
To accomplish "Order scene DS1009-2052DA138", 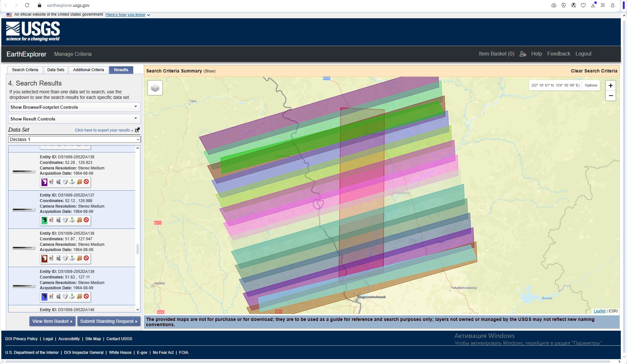I will pos(79,258).
